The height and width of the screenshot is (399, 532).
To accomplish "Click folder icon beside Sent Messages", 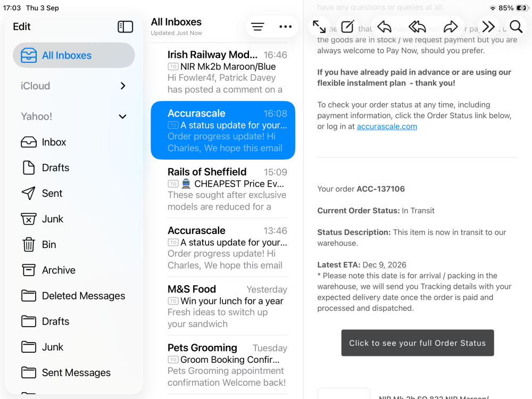I will coord(29,372).
